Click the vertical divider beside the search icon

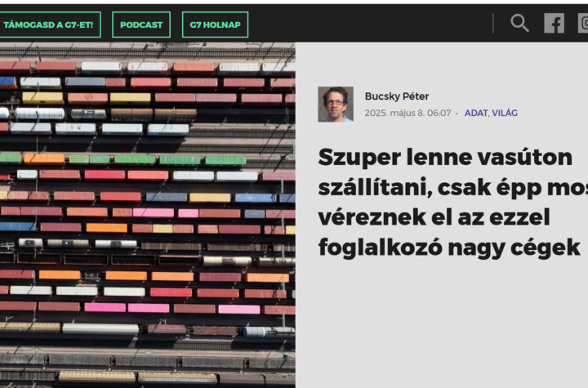pyautogui.click(x=493, y=23)
